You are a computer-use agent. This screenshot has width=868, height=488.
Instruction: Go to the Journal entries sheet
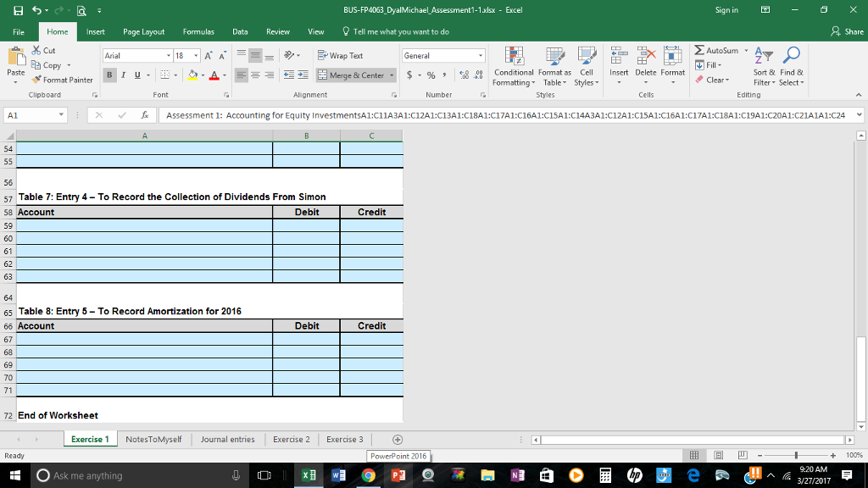coord(227,440)
